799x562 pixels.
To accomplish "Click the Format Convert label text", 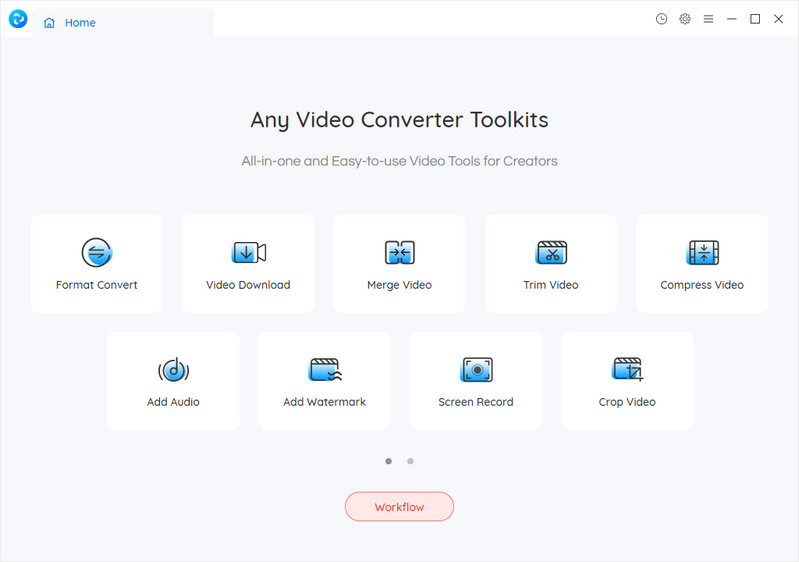I will point(97,285).
